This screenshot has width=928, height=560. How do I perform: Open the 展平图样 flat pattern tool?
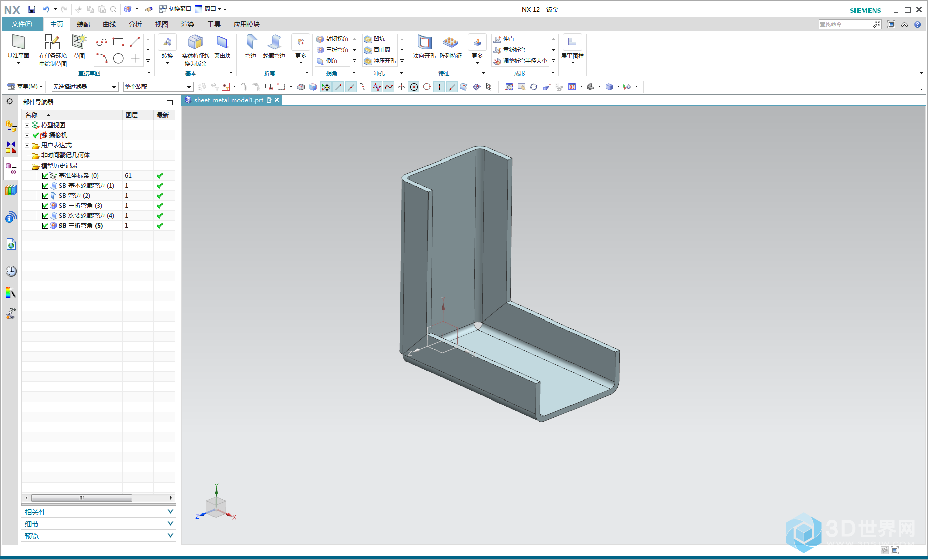[x=573, y=48]
